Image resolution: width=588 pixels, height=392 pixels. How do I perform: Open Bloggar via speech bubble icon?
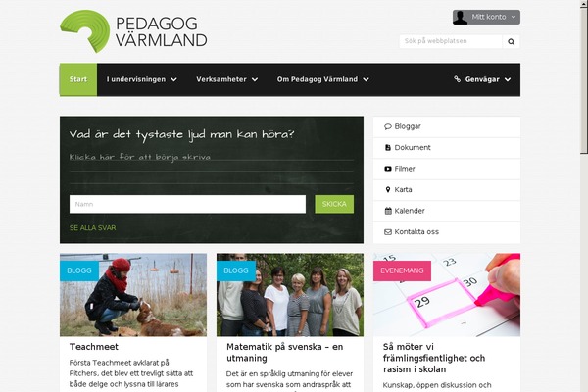coord(388,126)
